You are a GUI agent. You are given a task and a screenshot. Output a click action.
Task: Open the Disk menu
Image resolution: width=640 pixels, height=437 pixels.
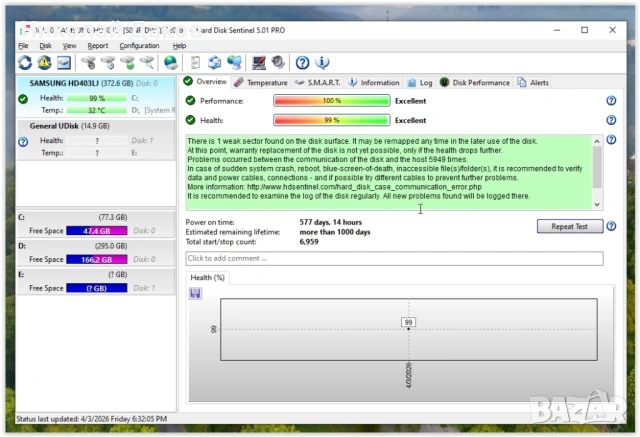[x=45, y=45]
